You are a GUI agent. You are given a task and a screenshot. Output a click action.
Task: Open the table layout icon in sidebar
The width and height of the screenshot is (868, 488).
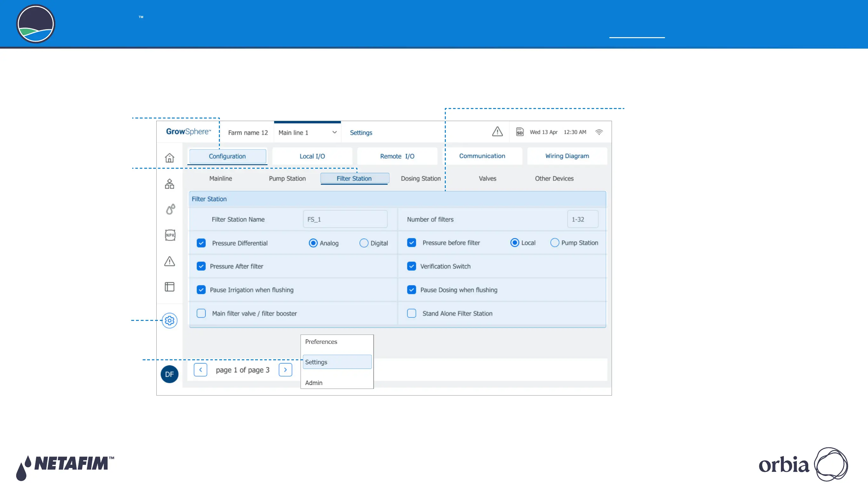(169, 287)
